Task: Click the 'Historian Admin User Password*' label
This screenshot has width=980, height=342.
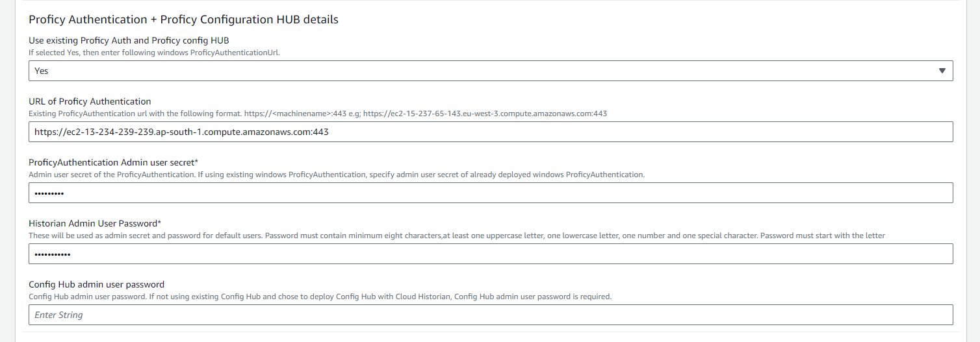Action: pos(95,223)
